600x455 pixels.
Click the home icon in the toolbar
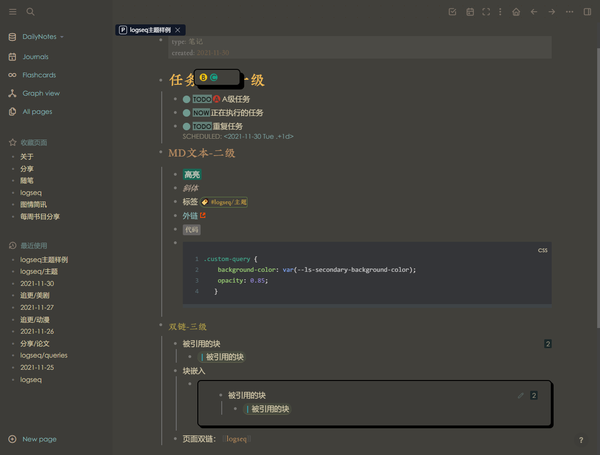[x=515, y=12]
